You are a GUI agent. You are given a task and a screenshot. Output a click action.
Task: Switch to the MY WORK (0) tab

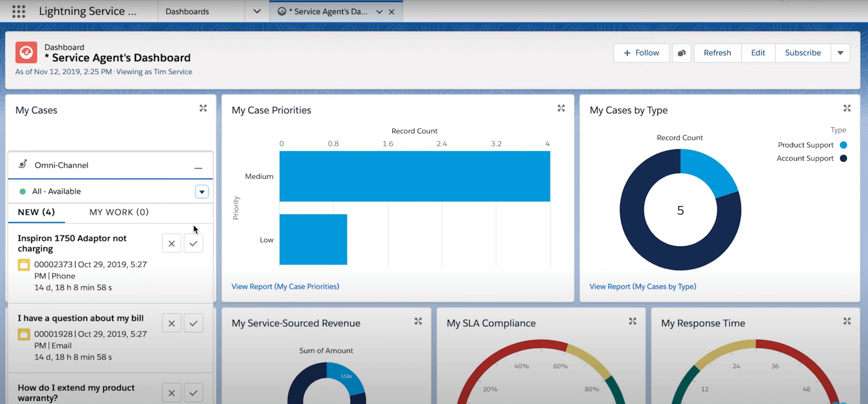coord(119,212)
